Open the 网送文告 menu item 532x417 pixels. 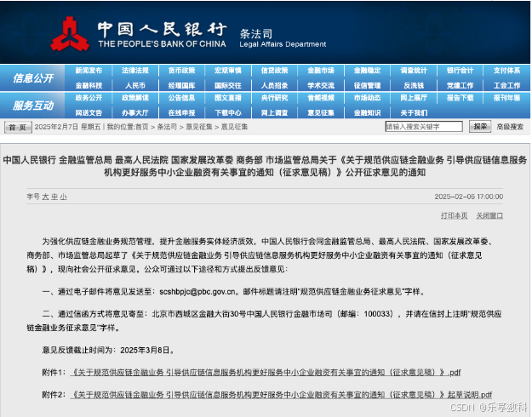(x=89, y=112)
